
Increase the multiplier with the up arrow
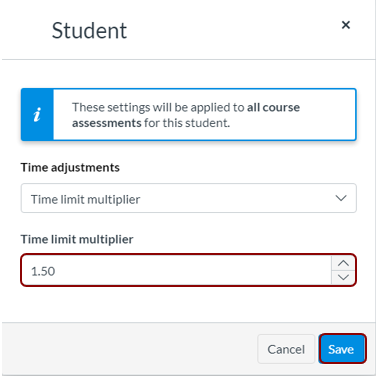point(343,263)
